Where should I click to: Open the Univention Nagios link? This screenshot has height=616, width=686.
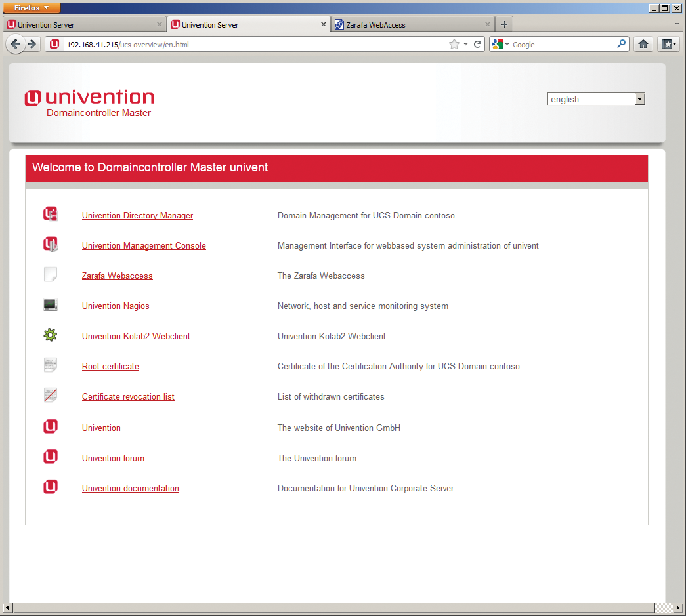pyautogui.click(x=116, y=306)
